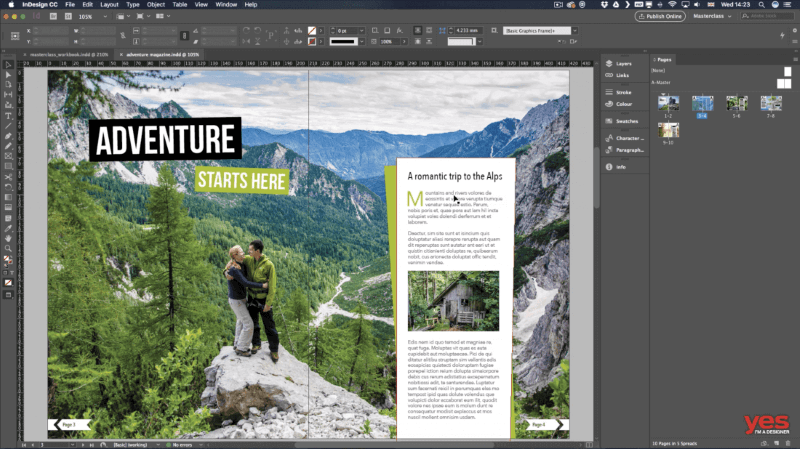Open the Paragraph Styles panel
The width and height of the screenshot is (800, 449).
pos(628,149)
